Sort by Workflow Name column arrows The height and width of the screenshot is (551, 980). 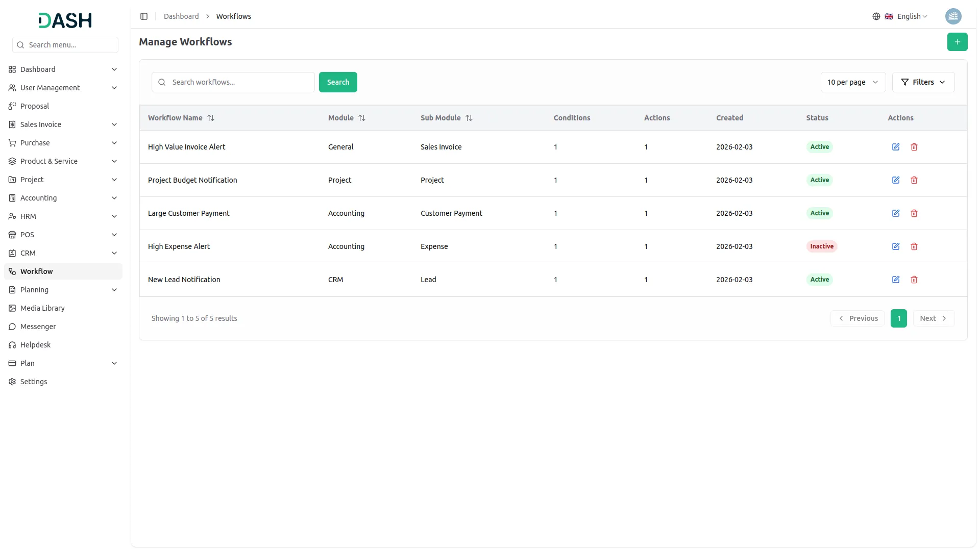point(211,118)
